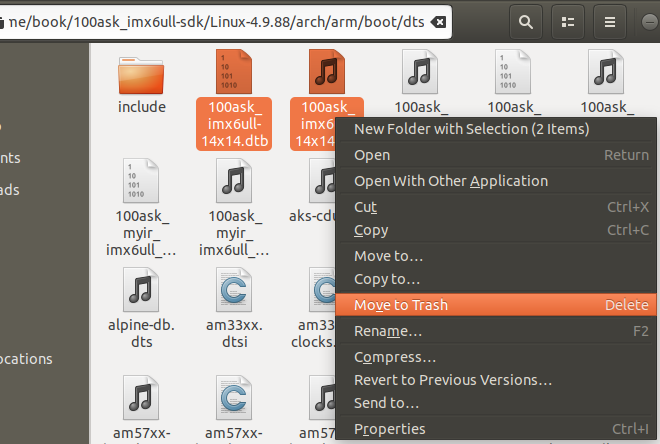Choose Open from the context menu

point(496,155)
